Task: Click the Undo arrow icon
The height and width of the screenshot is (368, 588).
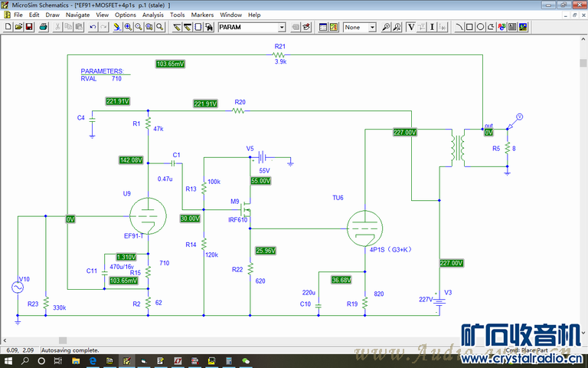Action: pos(93,27)
